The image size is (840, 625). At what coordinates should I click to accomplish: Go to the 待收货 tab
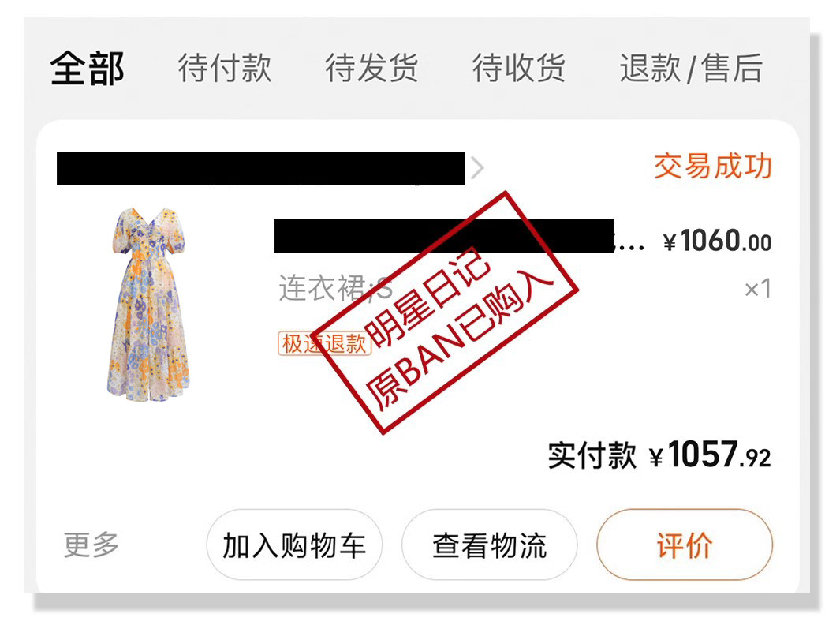518,68
